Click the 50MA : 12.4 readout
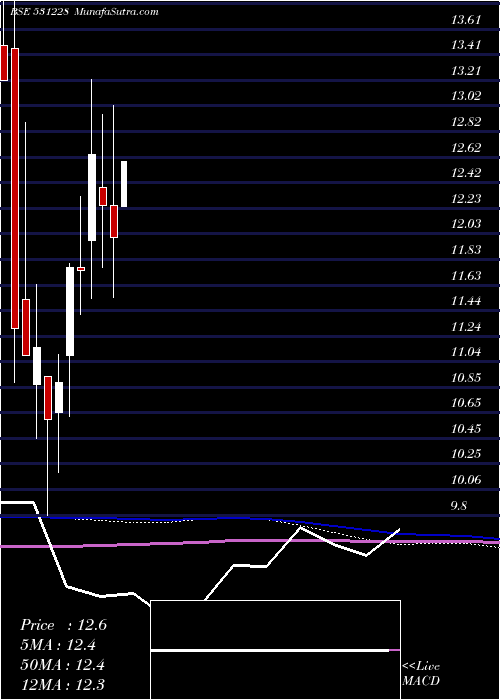 (x=62, y=665)
